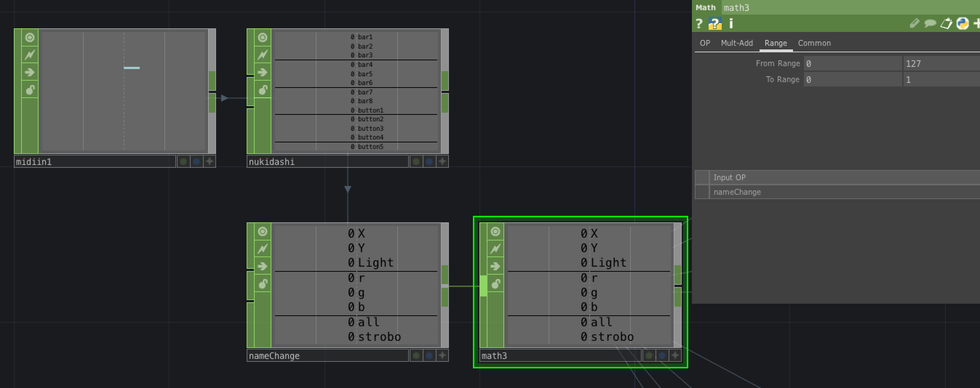Click the cyan slider inside the midiin1 viewer
Screen dimensions: 980x388
point(131,68)
